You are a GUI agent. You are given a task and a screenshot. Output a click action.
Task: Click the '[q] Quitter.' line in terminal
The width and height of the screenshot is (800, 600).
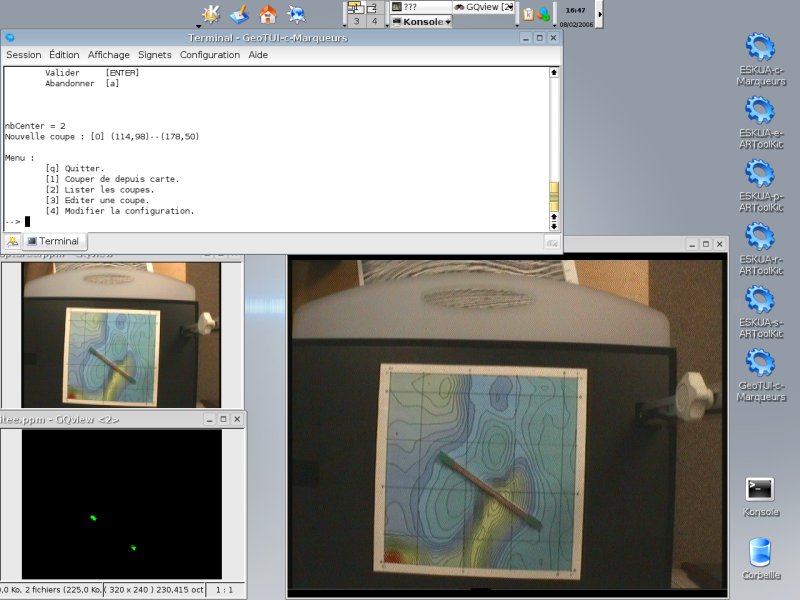click(74, 168)
